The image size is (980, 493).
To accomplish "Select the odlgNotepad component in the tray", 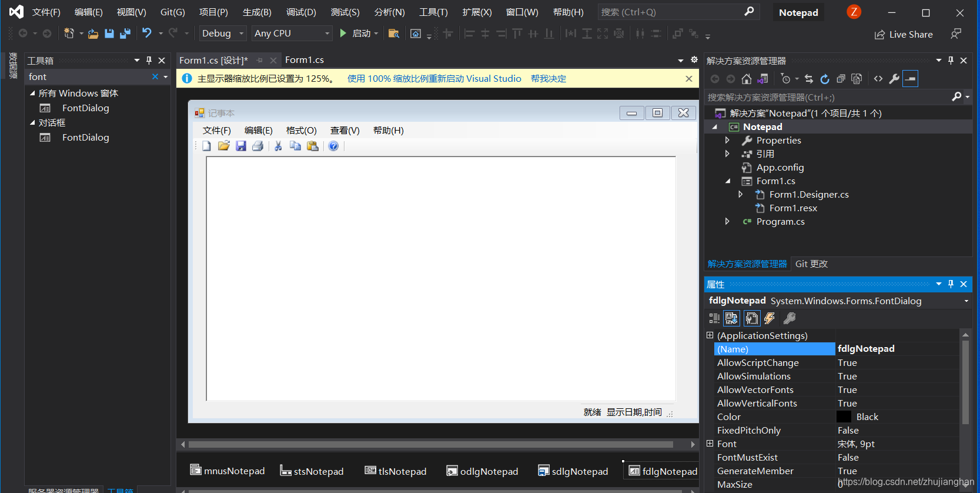I will coord(482,471).
